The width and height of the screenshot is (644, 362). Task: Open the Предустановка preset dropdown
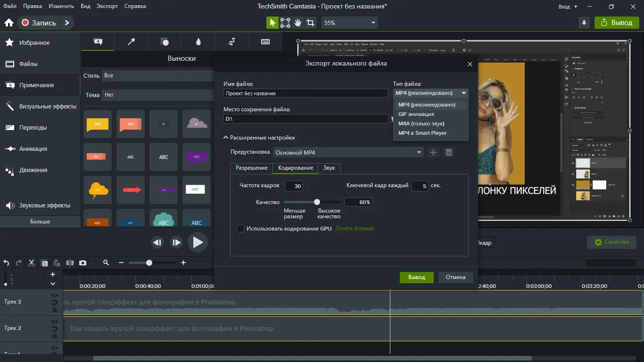click(x=348, y=152)
